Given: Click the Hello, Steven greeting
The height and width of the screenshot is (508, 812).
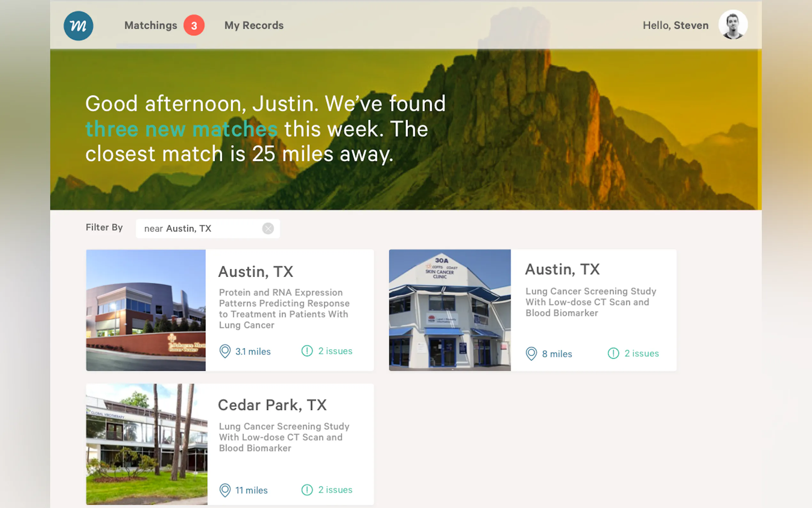Looking at the screenshot, I should [x=675, y=26].
